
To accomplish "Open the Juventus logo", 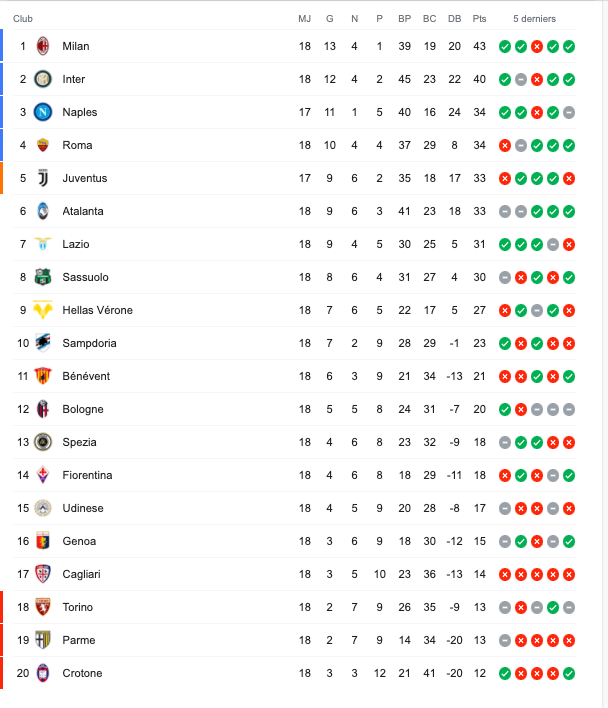I will [43, 178].
